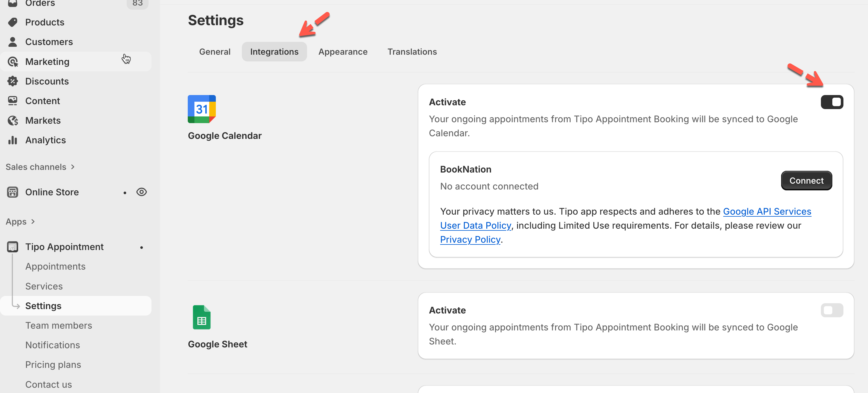Click the Marketing target icon
The image size is (868, 393).
[x=13, y=62]
